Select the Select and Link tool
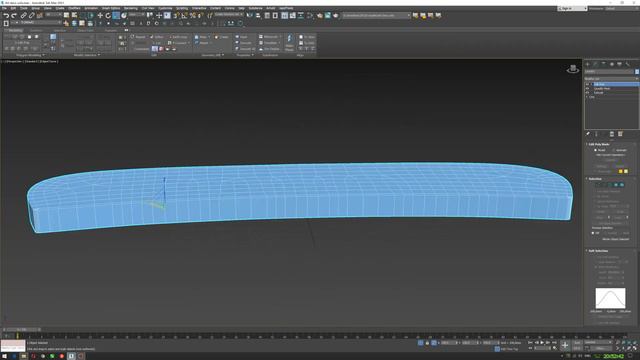The height and width of the screenshot is (360, 640). click(24, 16)
